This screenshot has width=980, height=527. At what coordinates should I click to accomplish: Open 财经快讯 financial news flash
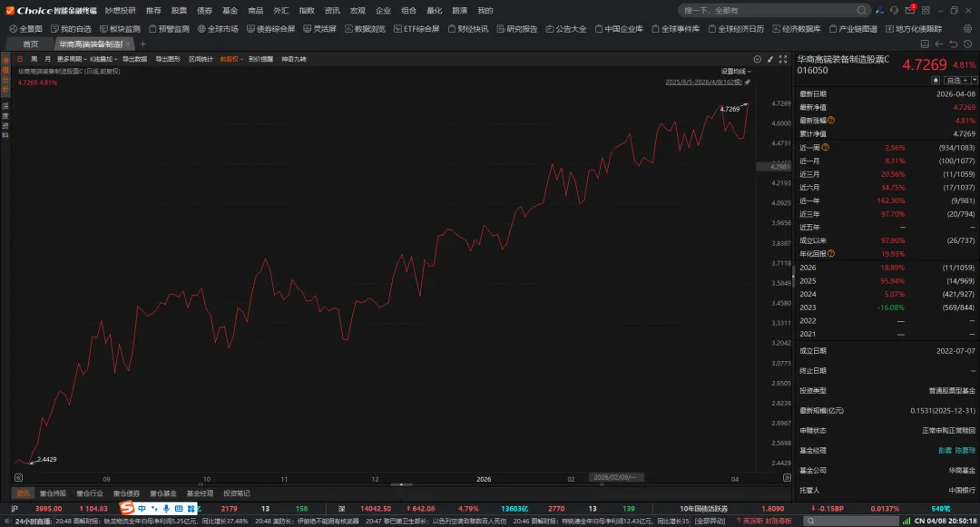pos(468,29)
